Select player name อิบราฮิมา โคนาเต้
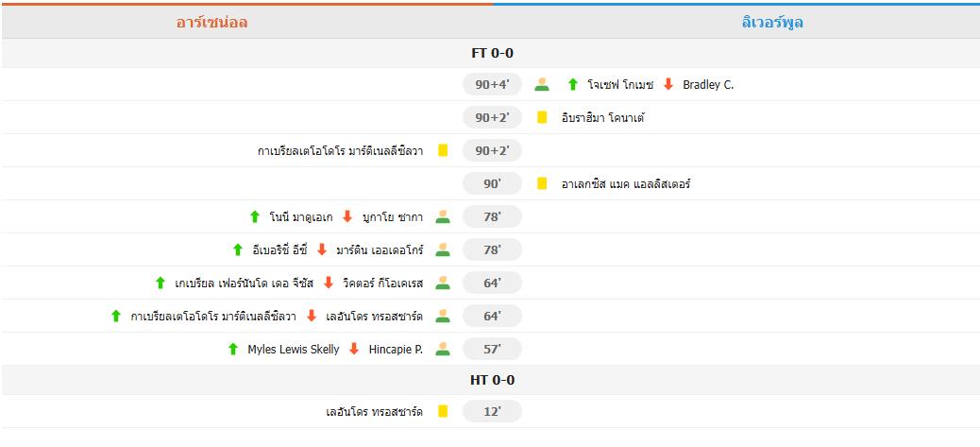 [x=602, y=117]
